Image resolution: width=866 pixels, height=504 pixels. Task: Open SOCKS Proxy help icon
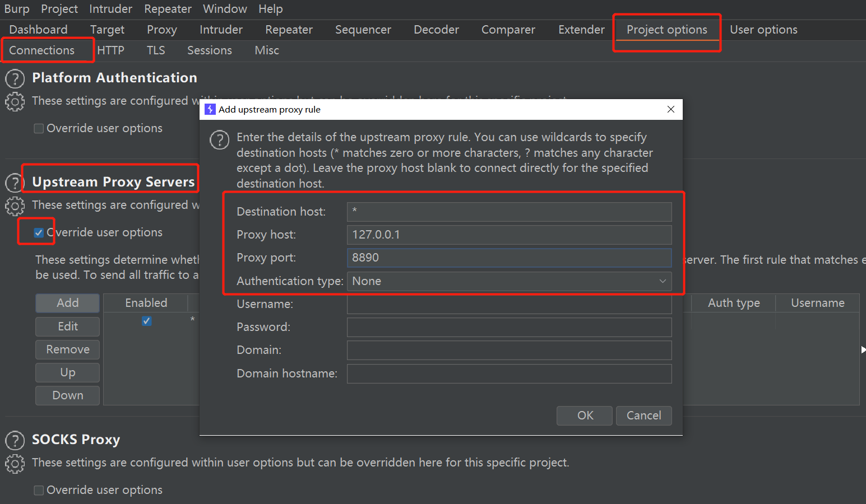[x=15, y=441]
